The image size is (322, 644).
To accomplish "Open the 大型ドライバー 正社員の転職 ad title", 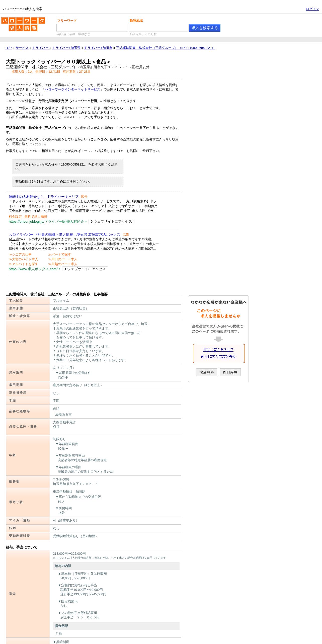I will [64, 234].
